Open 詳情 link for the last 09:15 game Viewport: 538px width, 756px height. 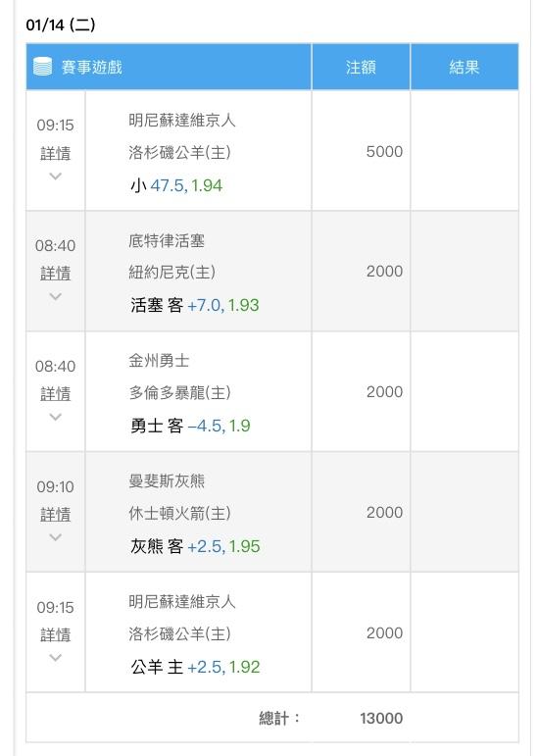(56, 635)
